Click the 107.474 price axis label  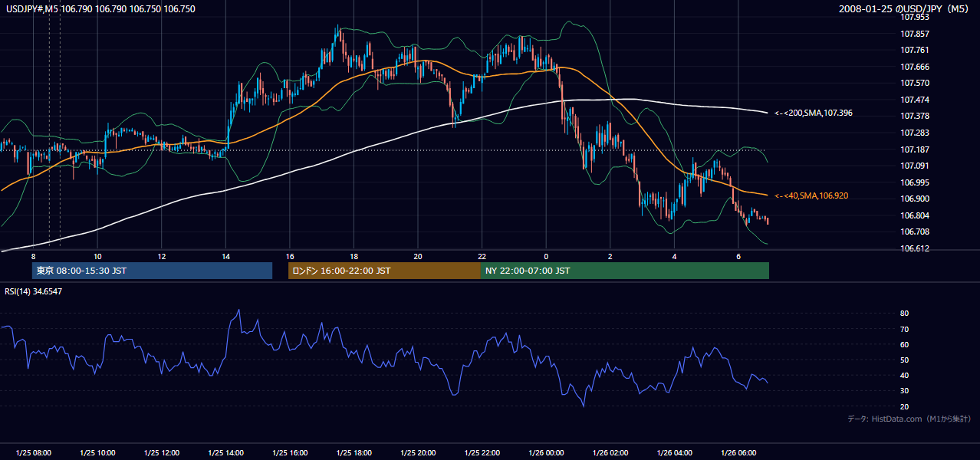click(x=915, y=100)
